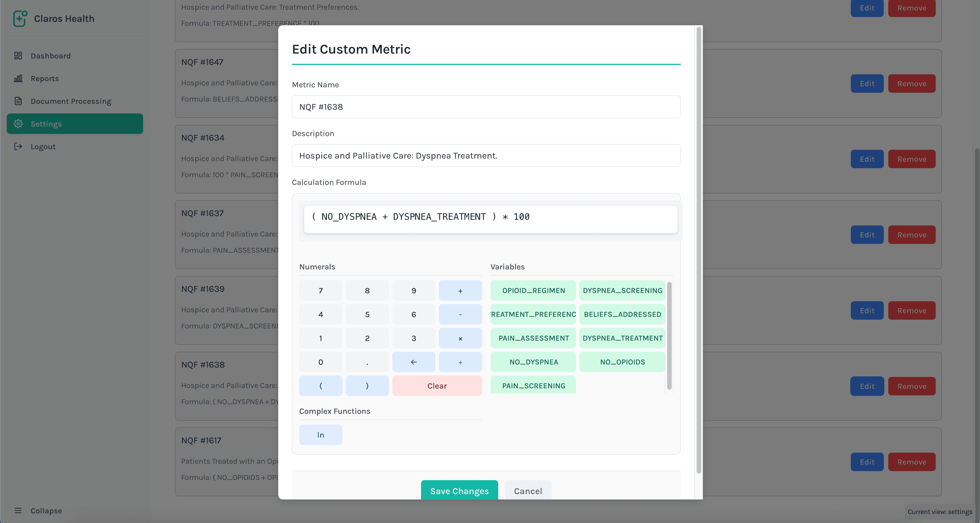The width and height of the screenshot is (980, 523).
Task: Insert the ln complex function
Action: (320, 435)
